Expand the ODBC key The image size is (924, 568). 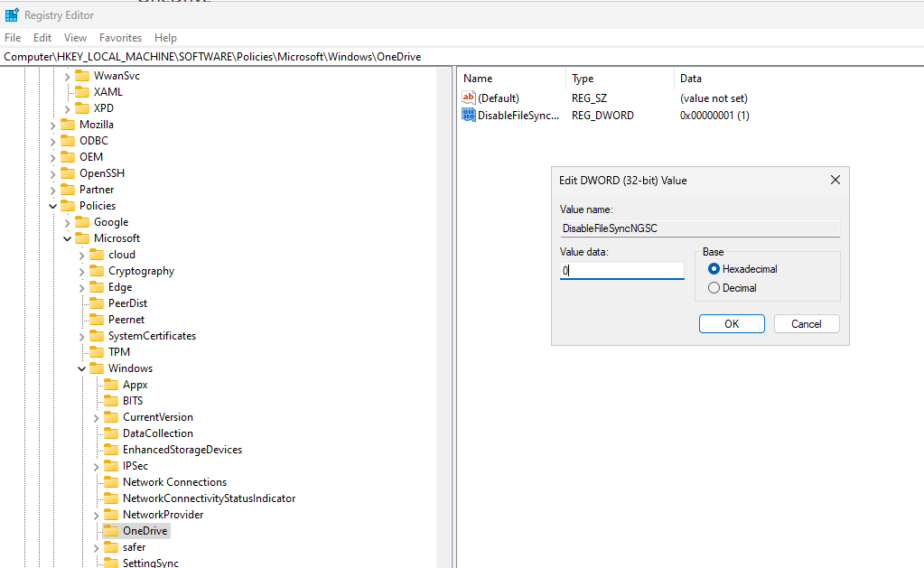(x=53, y=142)
